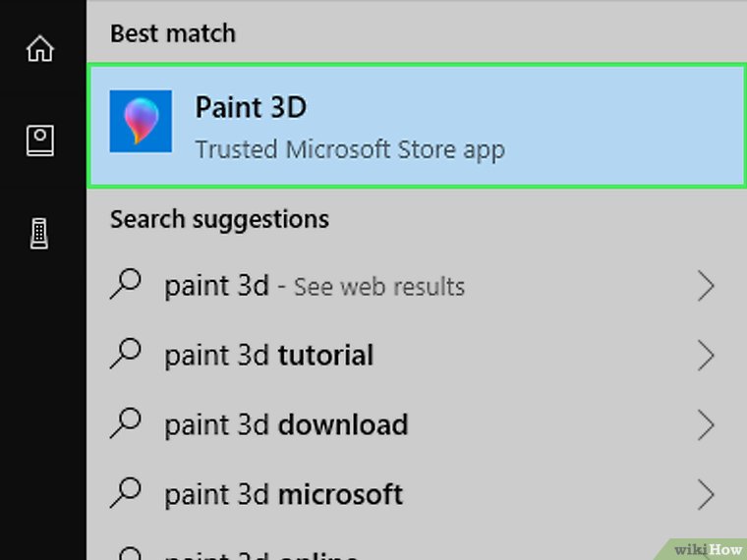Image resolution: width=747 pixels, height=560 pixels.
Task: Choose the 'paint 3d download' suggestion text
Action: pyautogui.click(x=286, y=424)
